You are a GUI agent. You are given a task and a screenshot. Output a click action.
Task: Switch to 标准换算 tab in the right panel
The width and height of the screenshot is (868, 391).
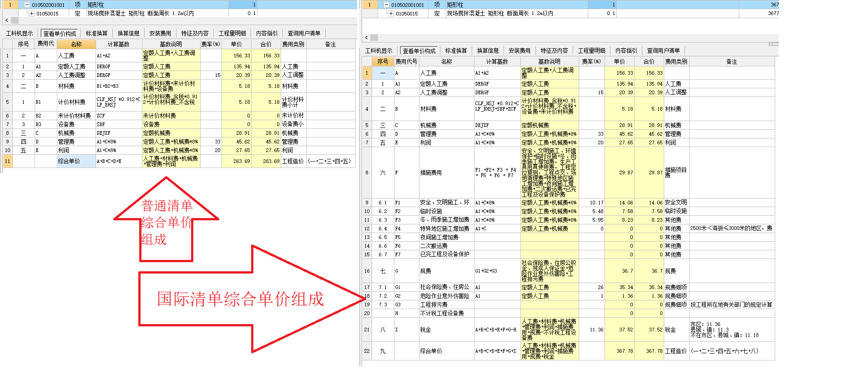point(456,51)
